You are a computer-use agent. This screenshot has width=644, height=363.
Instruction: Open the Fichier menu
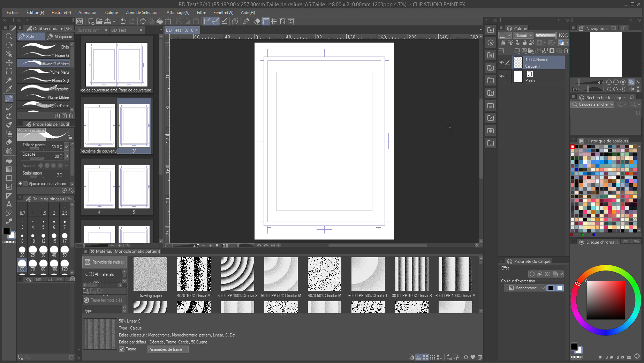point(13,12)
